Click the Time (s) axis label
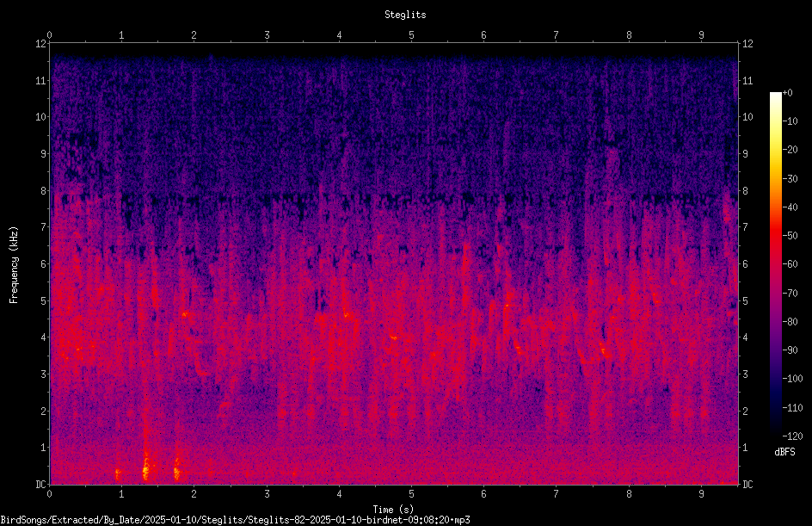The width and height of the screenshot is (812, 526). 393,510
